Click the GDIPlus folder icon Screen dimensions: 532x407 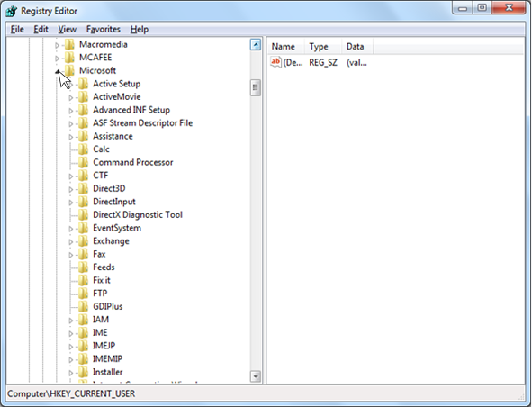83,306
